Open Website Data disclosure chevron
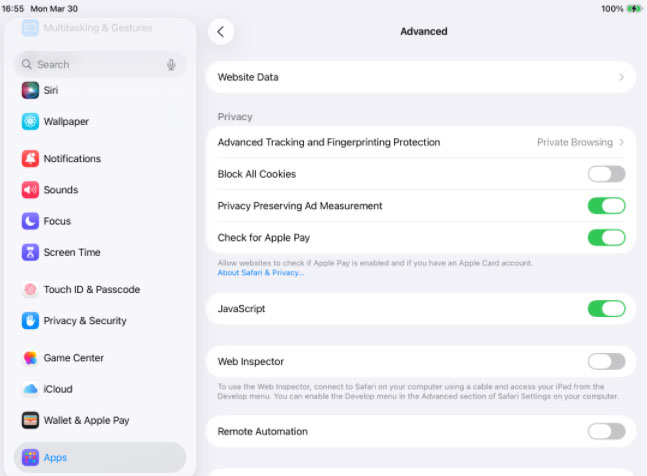Viewport: 647px width, 476px height. coord(621,77)
